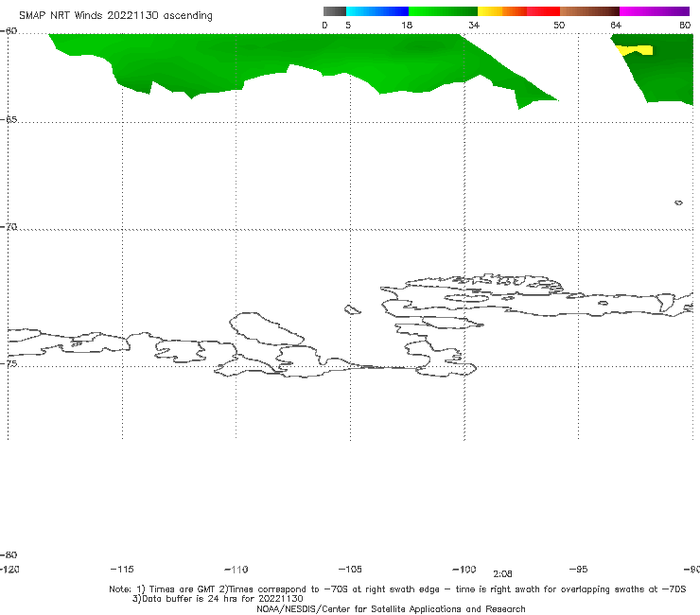Click the color bar label '18'
700x615 pixels.
(x=407, y=25)
